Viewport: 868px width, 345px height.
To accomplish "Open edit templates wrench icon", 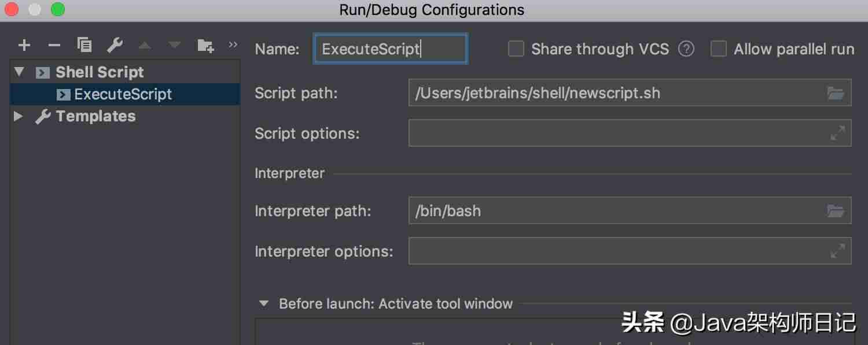I will pos(115,45).
